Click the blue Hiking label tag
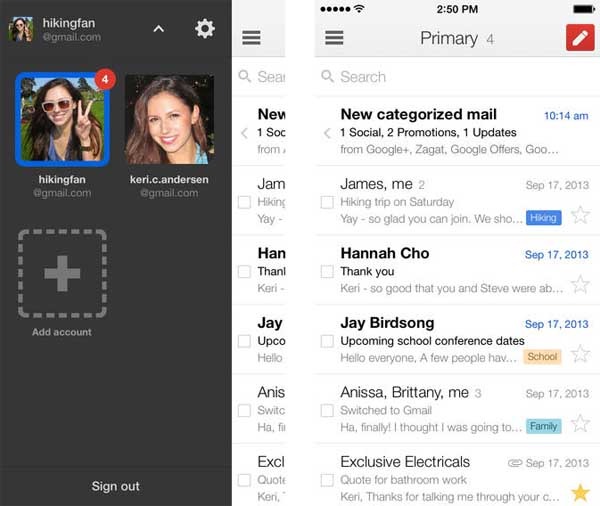Image resolution: width=600 pixels, height=506 pixels. click(x=543, y=218)
